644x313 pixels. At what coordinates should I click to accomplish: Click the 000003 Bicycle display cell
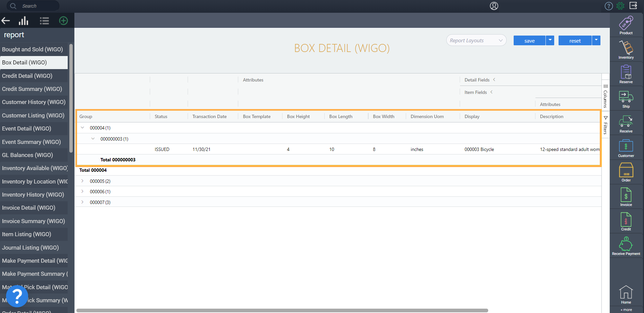tap(479, 149)
